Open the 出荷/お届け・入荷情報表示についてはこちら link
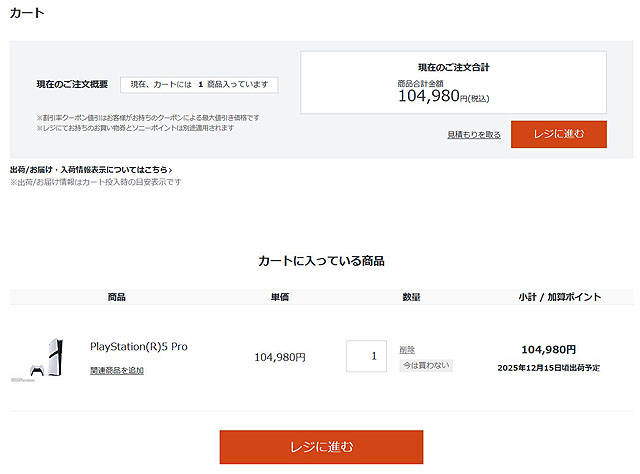The height and width of the screenshot is (474, 640). point(91,170)
